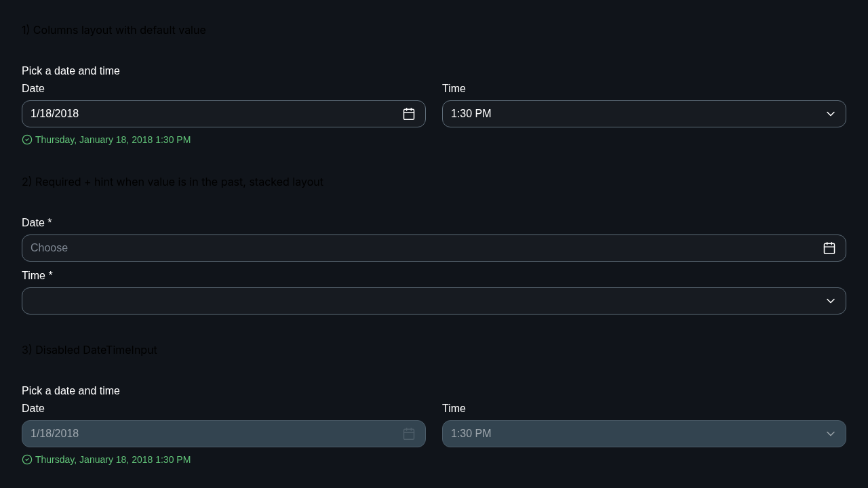
Task: Focus the enabled date input containing 1/18/2018
Action: pos(224,114)
